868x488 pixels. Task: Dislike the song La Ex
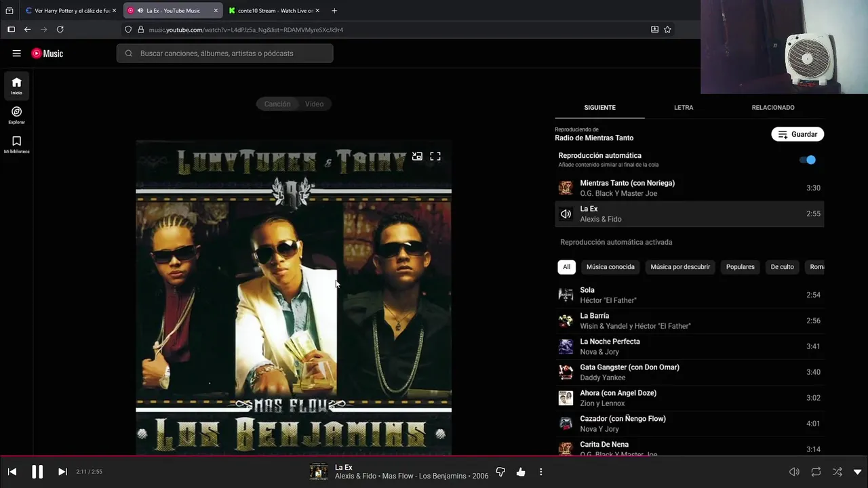click(500, 472)
